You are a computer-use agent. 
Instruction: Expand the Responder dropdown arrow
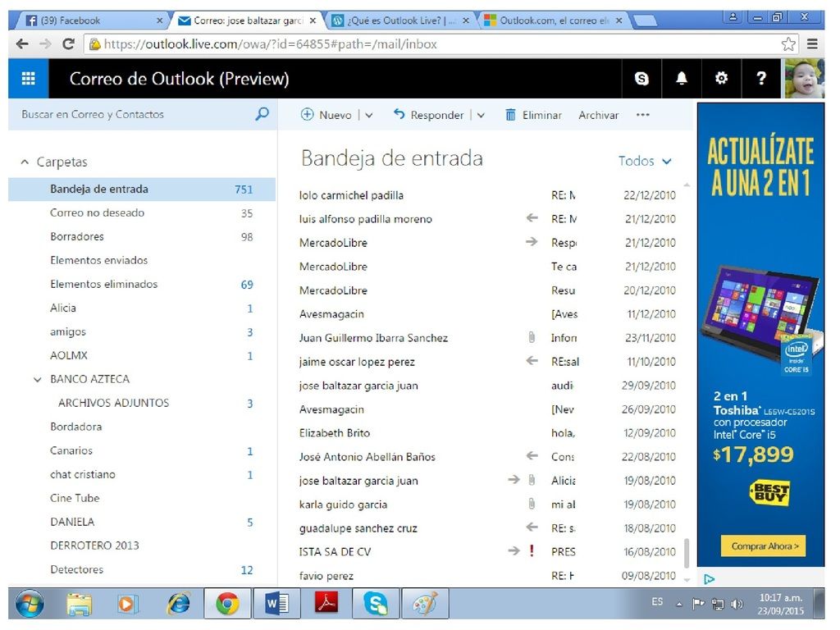(481, 115)
